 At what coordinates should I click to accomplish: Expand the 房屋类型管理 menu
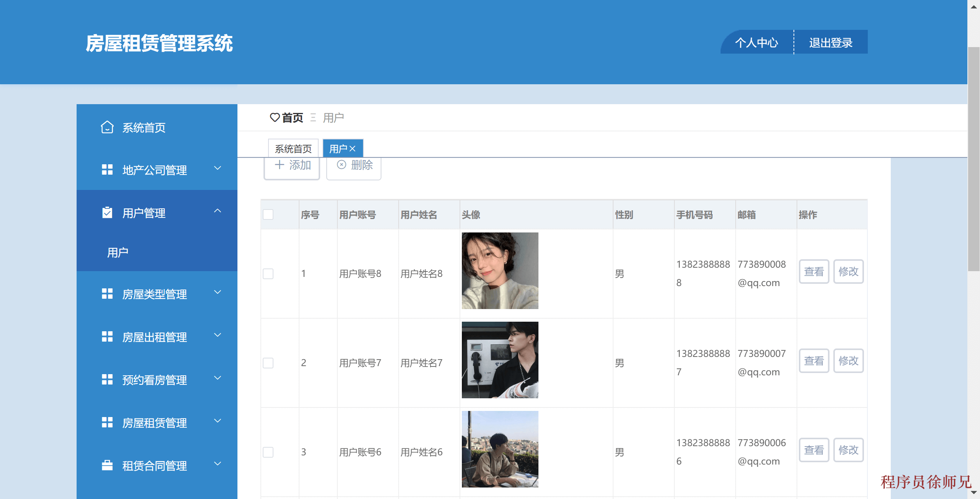tap(218, 293)
